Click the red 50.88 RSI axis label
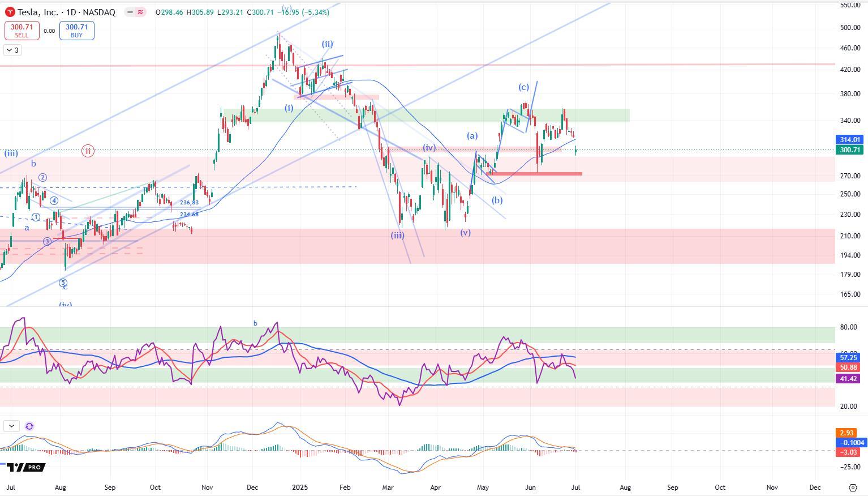868x496 pixels. (848, 367)
